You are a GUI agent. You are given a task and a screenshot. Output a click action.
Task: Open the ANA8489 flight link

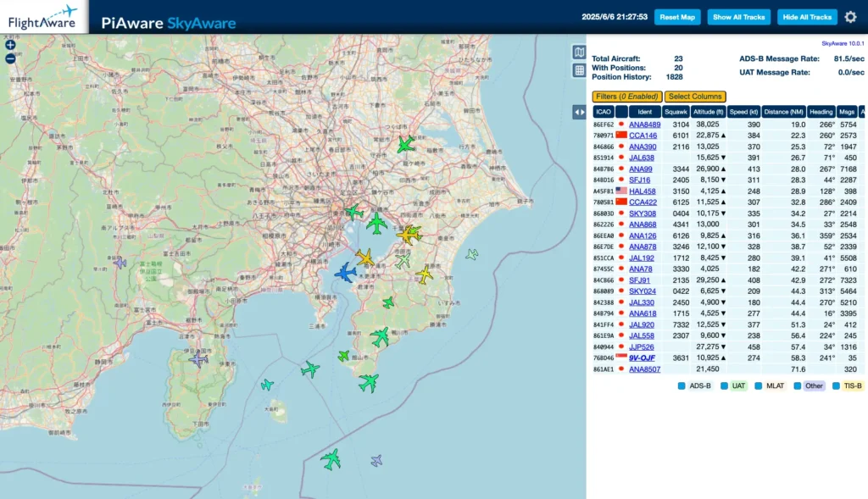644,125
